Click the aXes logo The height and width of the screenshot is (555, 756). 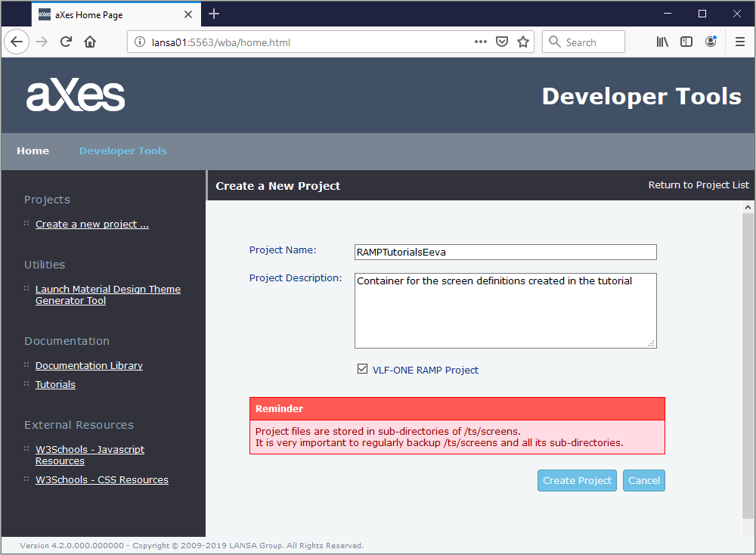pyautogui.click(x=76, y=95)
